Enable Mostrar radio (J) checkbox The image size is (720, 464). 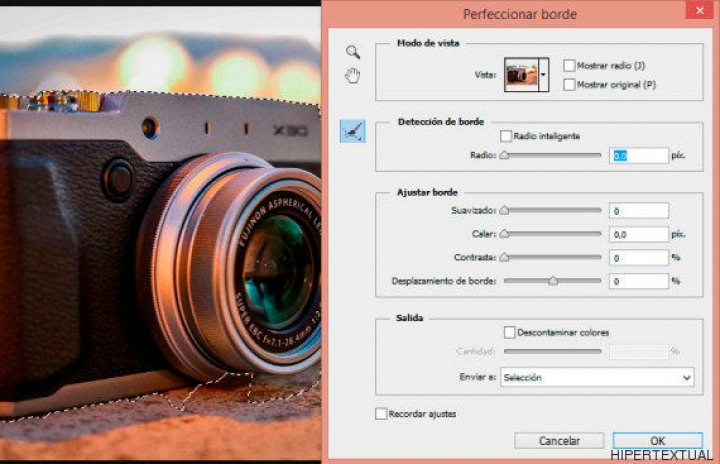pyautogui.click(x=569, y=66)
